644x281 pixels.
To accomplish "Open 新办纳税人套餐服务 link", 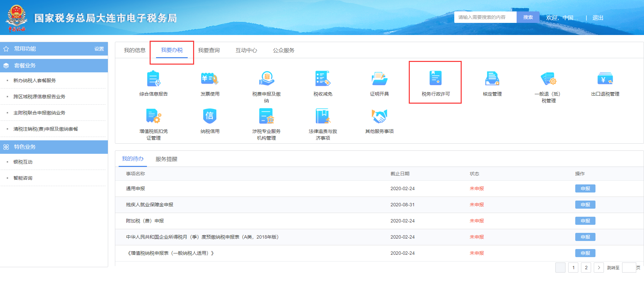I will click(x=35, y=80).
